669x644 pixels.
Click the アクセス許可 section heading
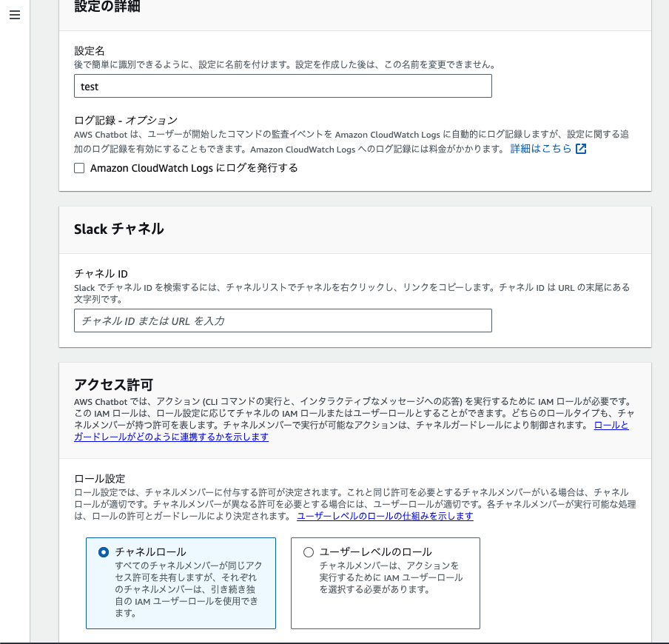(113, 384)
